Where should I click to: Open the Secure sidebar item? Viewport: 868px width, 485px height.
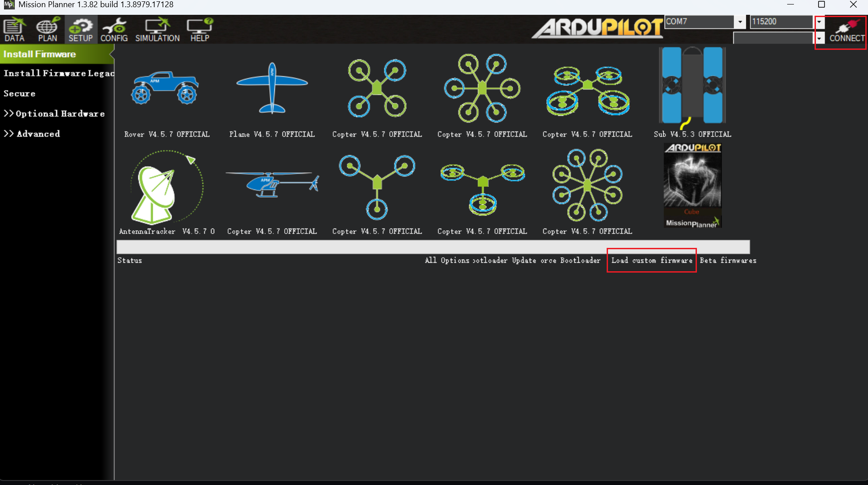click(19, 93)
